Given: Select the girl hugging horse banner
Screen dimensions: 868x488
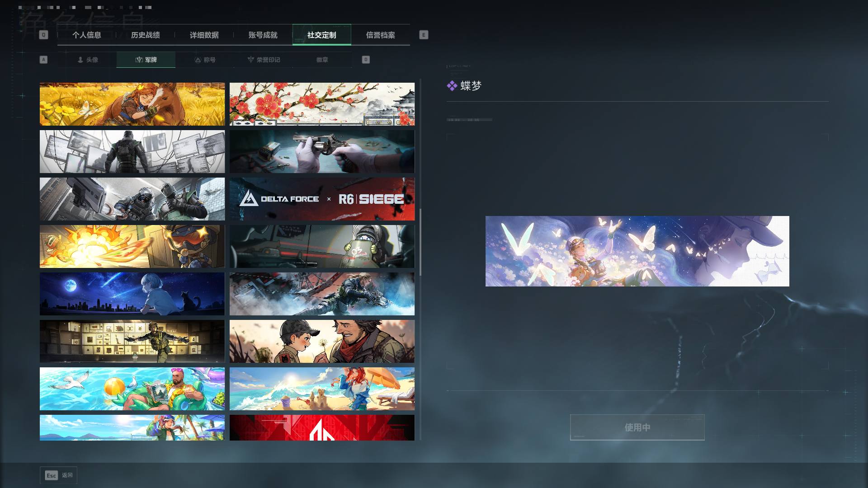Looking at the screenshot, I should 132,104.
